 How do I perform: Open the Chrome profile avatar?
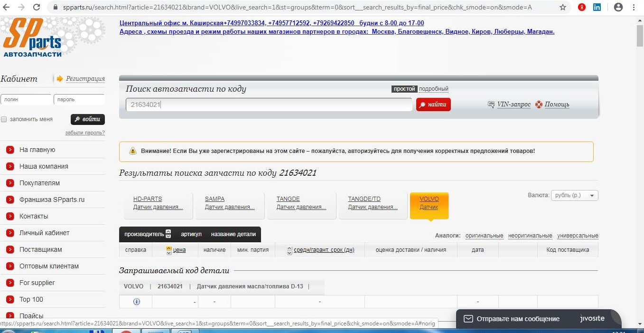point(618,7)
